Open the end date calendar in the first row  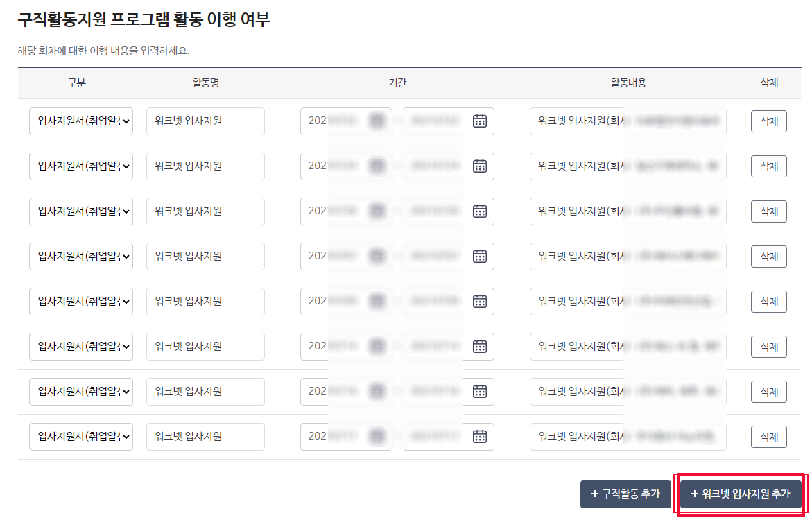tap(478, 121)
